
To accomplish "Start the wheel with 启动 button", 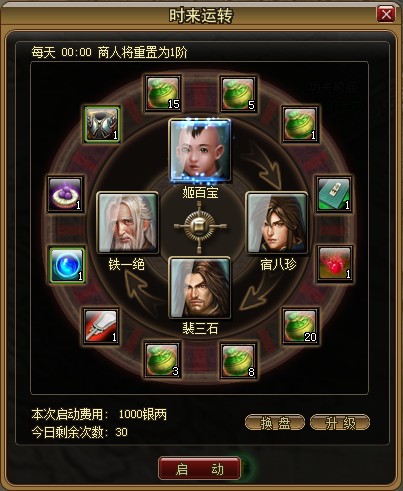I will click(199, 468).
